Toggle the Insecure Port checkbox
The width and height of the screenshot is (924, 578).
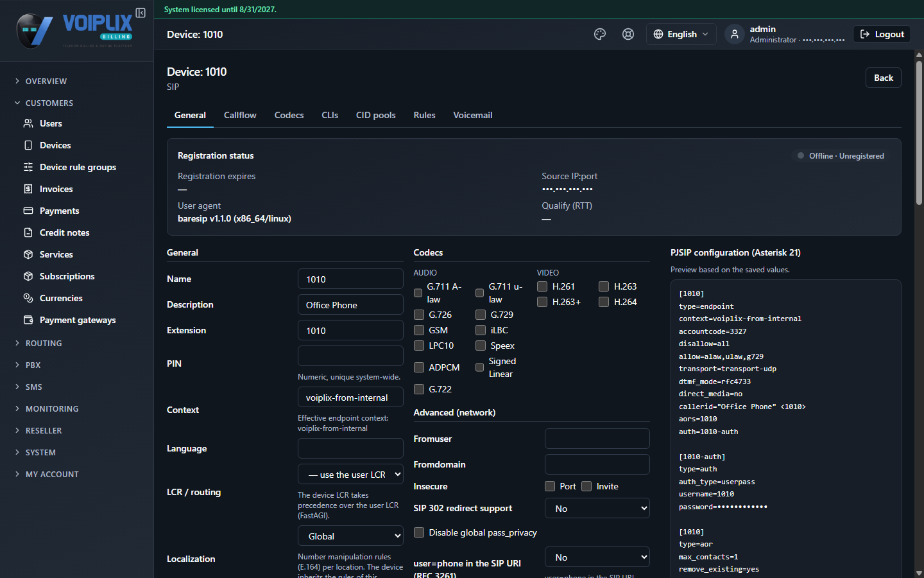point(550,486)
